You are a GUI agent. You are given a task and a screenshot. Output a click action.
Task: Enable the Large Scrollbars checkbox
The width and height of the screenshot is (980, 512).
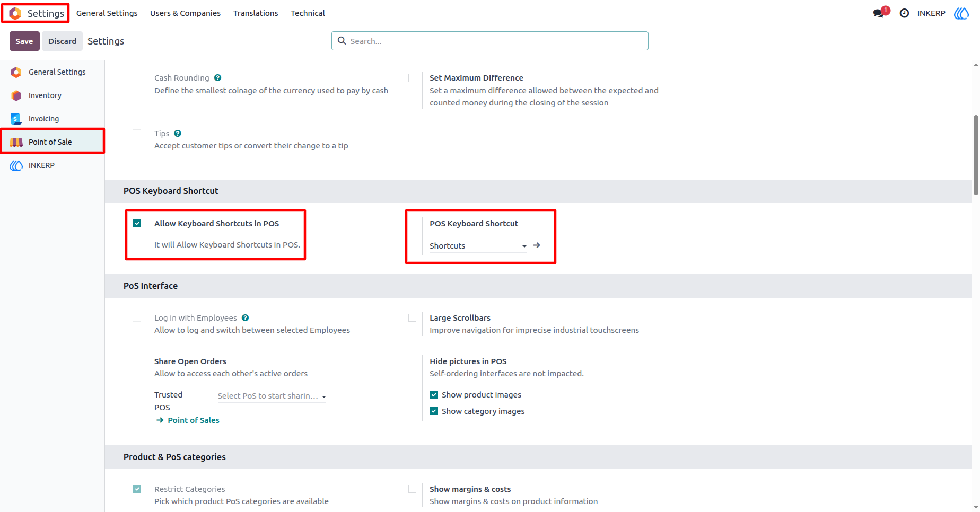pyautogui.click(x=412, y=318)
